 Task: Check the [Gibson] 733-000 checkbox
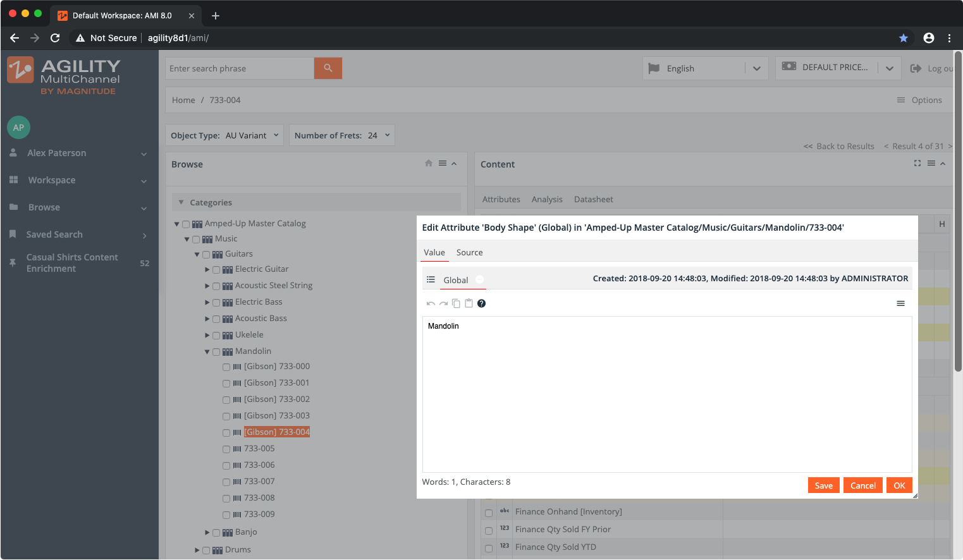tap(226, 367)
